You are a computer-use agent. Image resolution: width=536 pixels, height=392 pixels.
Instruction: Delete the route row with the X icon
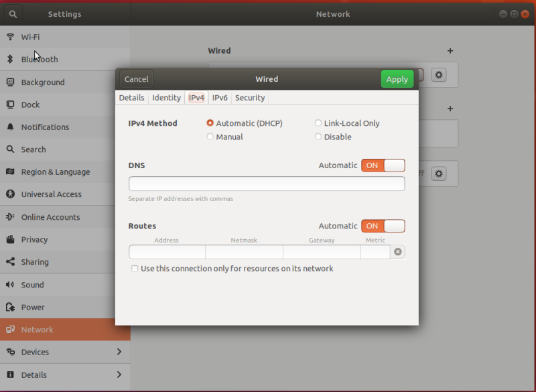(x=398, y=252)
